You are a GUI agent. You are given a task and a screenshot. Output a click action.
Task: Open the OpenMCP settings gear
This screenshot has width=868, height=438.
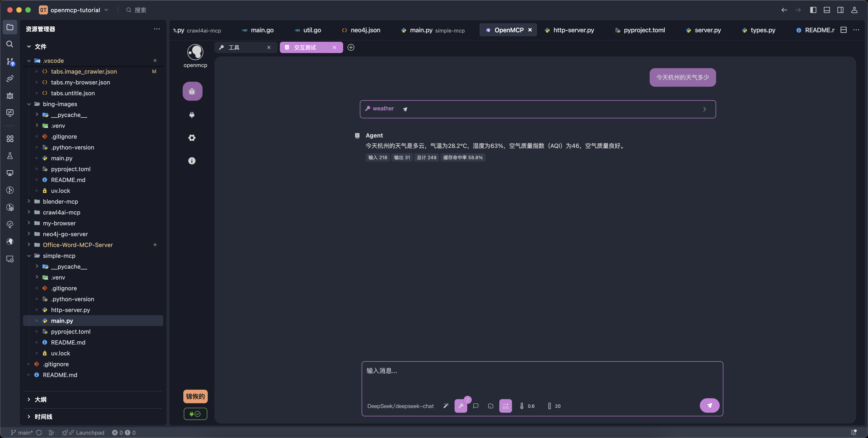point(192,138)
